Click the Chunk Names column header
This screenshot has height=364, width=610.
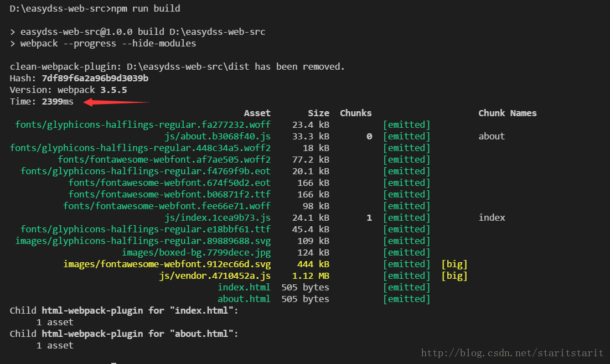click(x=507, y=113)
